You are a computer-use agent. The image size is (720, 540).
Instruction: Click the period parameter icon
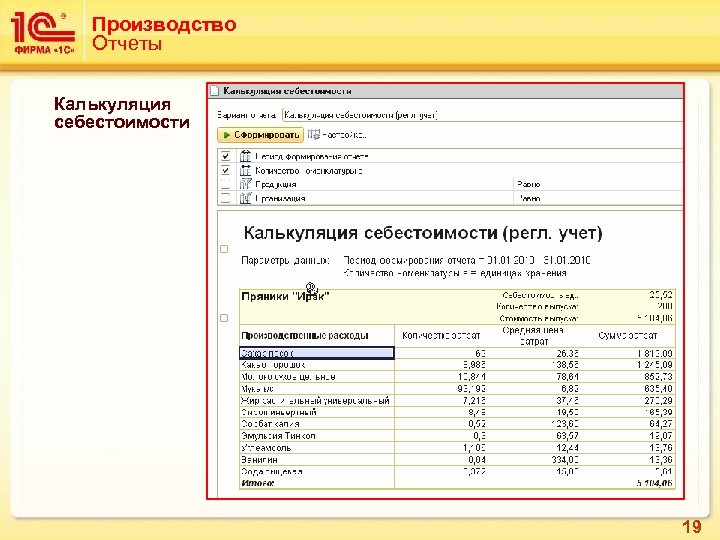pos(246,156)
